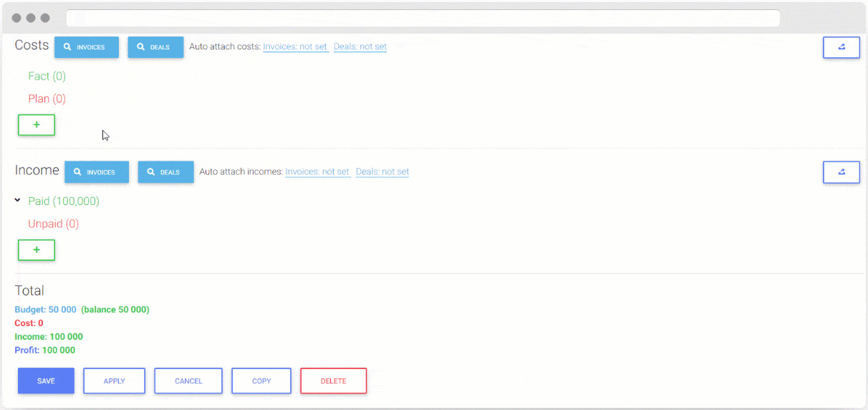Screen dimensions: 868x410
Task: Click the 'Income: 100 000' total text
Action: point(49,337)
